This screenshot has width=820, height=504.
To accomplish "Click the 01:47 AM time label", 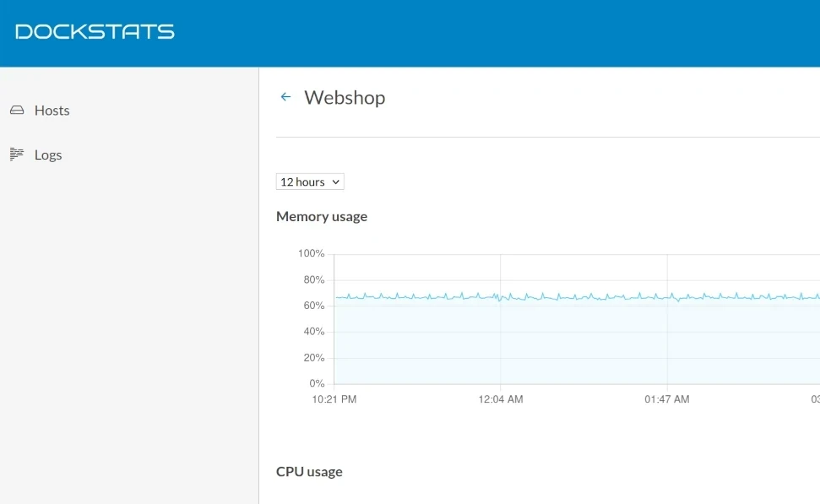I will click(x=667, y=399).
